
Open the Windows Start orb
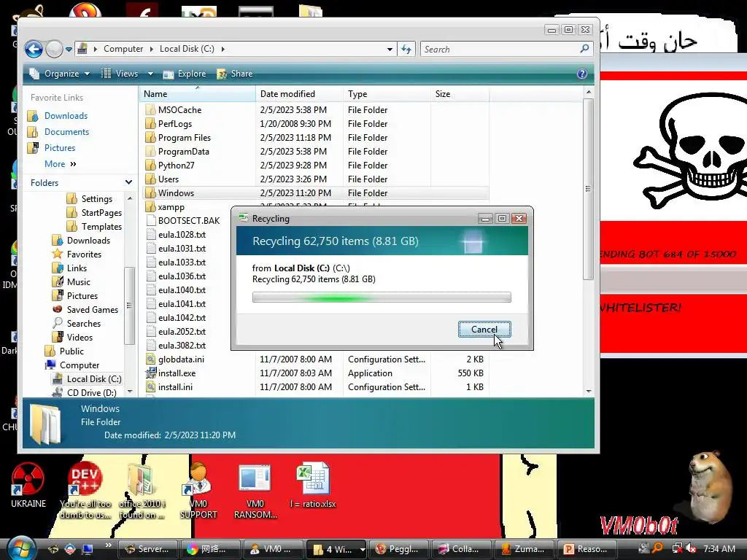21,548
